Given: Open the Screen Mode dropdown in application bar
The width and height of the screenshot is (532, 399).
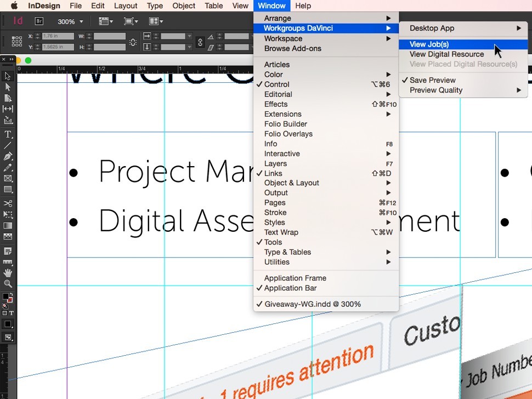Looking at the screenshot, I should click(131, 21).
